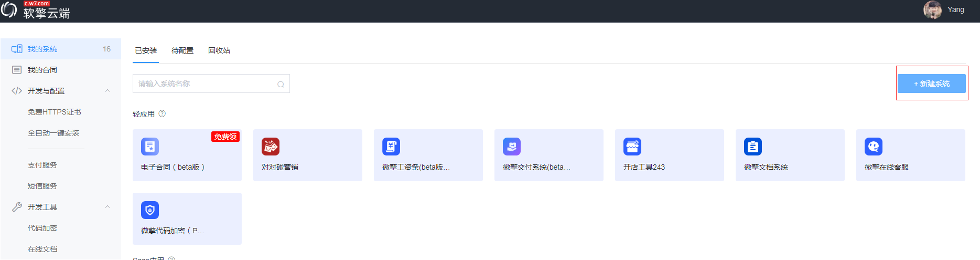Image resolution: width=980 pixels, height=260 pixels.
Task: Click the 微擎在线客服 label
Action: click(887, 167)
